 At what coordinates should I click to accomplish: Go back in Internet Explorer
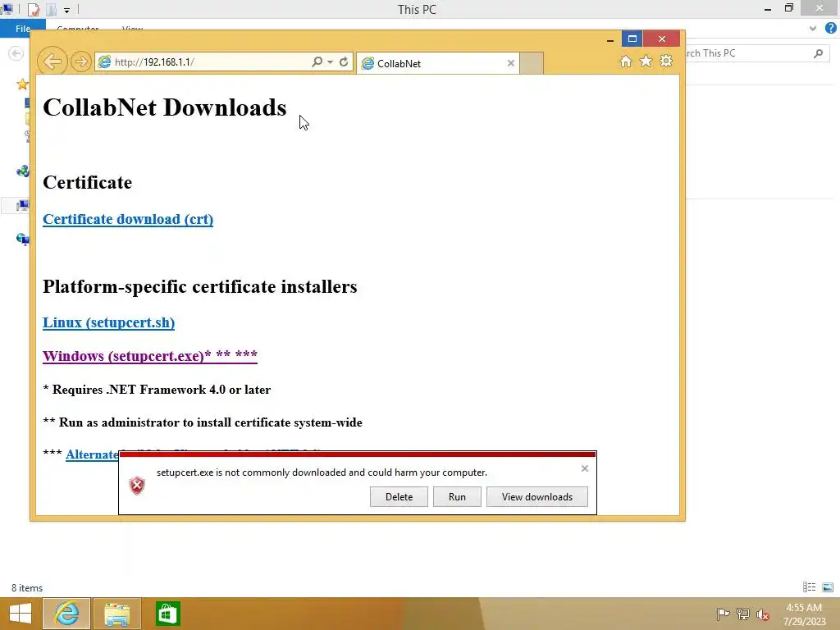[x=52, y=62]
